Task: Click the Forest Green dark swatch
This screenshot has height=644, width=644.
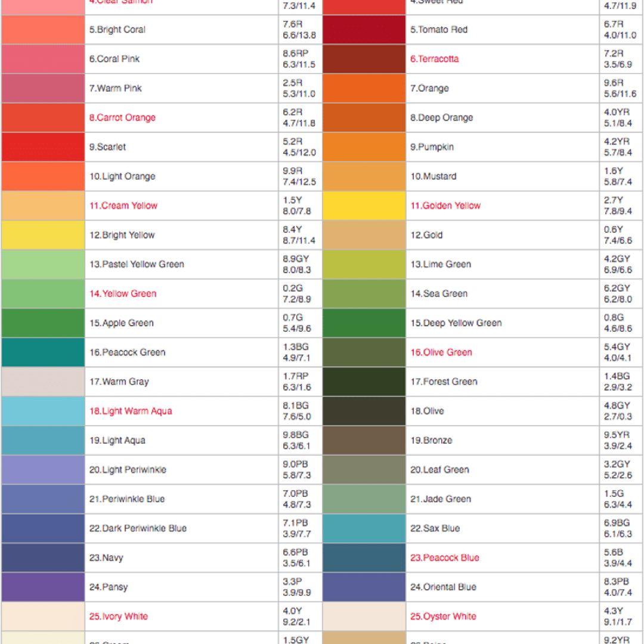Action: coord(364,382)
